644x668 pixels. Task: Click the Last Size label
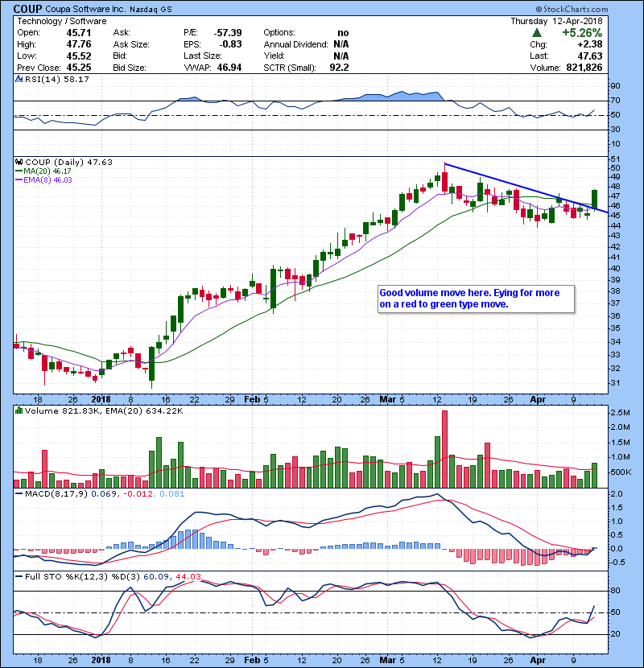pyautogui.click(x=203, y=56)
